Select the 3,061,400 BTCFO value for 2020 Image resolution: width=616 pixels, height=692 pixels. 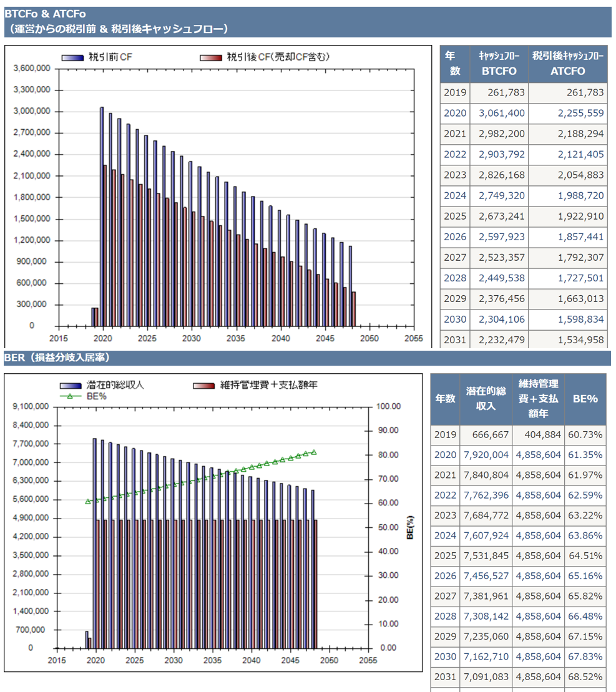(504, 113)
